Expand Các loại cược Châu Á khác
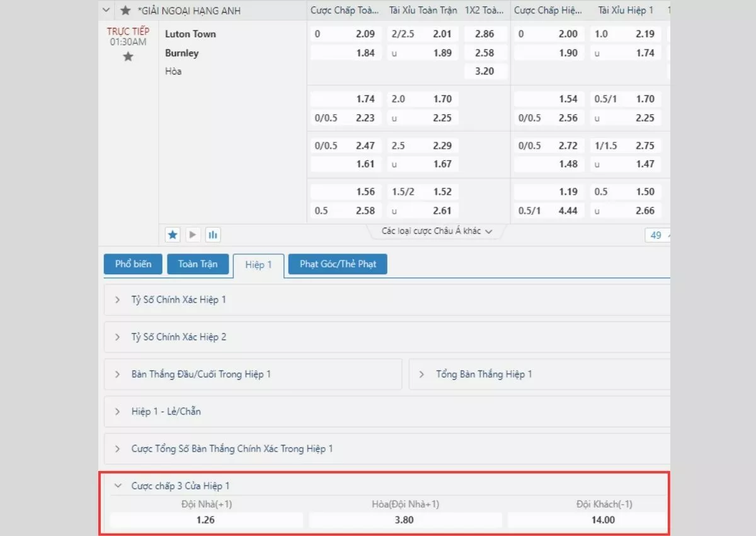The width and height of the screenshot is (756, 536). [x=437, y=231]
